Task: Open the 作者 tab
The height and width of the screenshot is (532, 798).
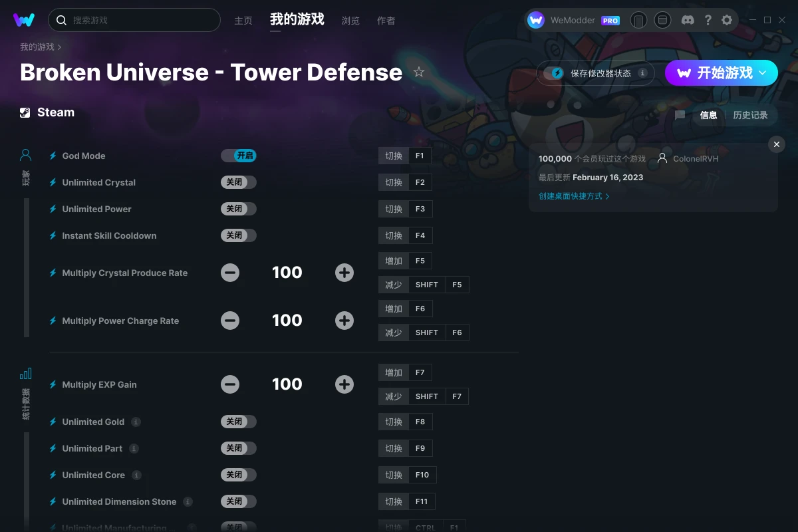Action: coord(386,21)
